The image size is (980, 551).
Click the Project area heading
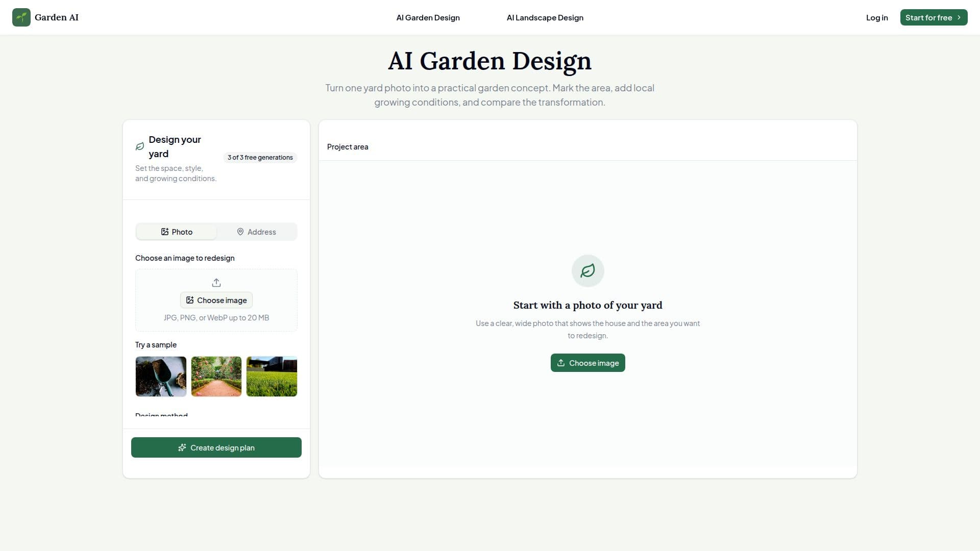348,147
